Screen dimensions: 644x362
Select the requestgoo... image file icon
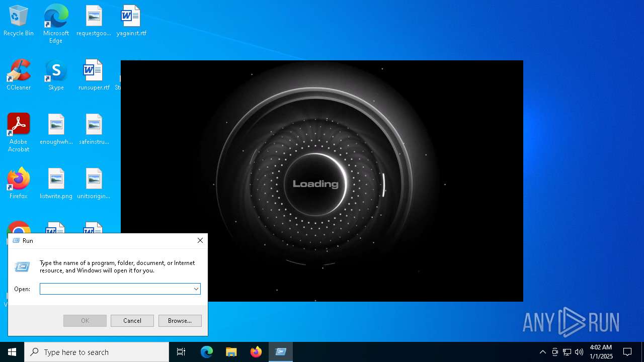[94, 21]
